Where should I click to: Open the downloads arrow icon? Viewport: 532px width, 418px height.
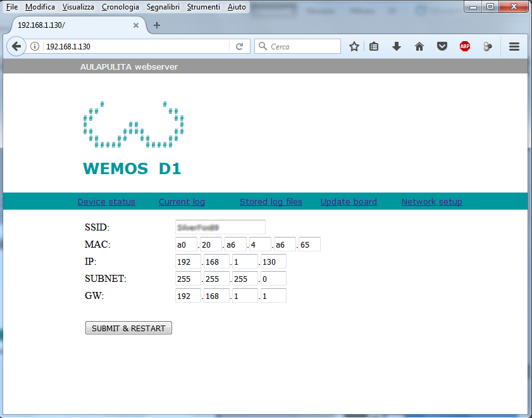pos(396,46)
